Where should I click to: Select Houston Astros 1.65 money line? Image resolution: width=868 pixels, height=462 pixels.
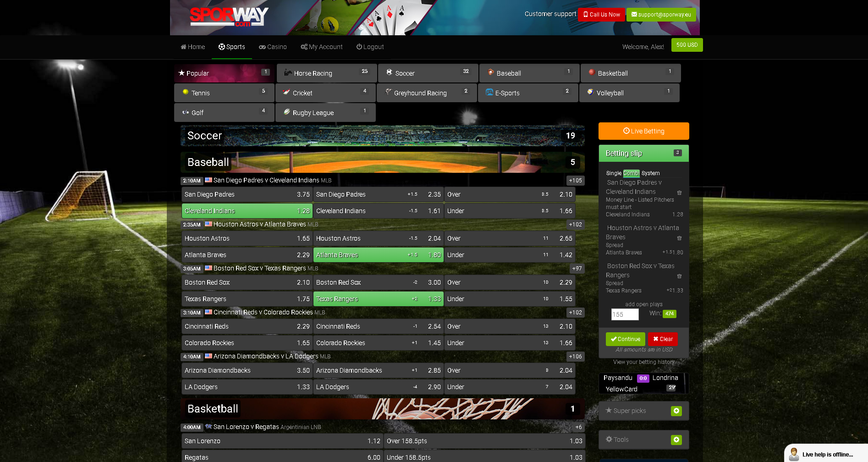[x=247, y=238]
